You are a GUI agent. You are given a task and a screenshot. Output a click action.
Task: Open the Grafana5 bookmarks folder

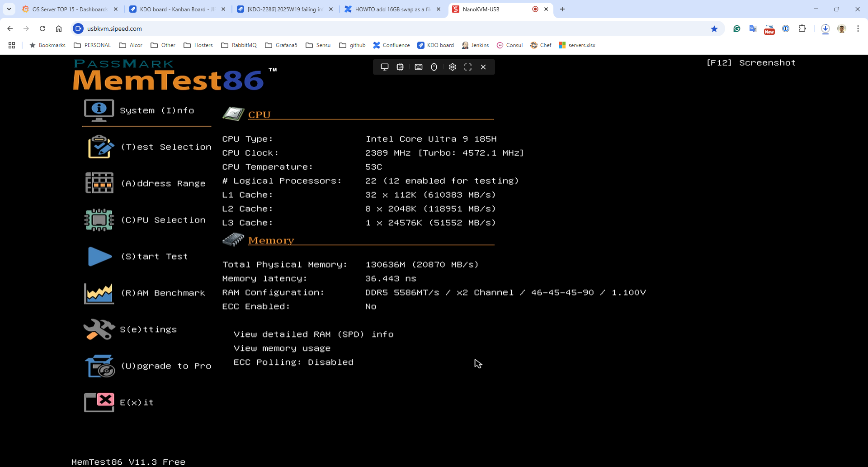click(281, 45)
